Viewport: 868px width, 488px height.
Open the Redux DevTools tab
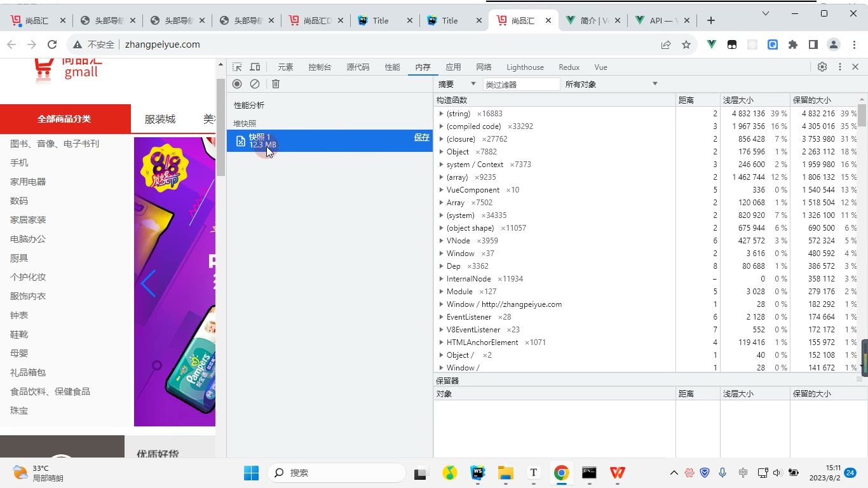point(569,67)
